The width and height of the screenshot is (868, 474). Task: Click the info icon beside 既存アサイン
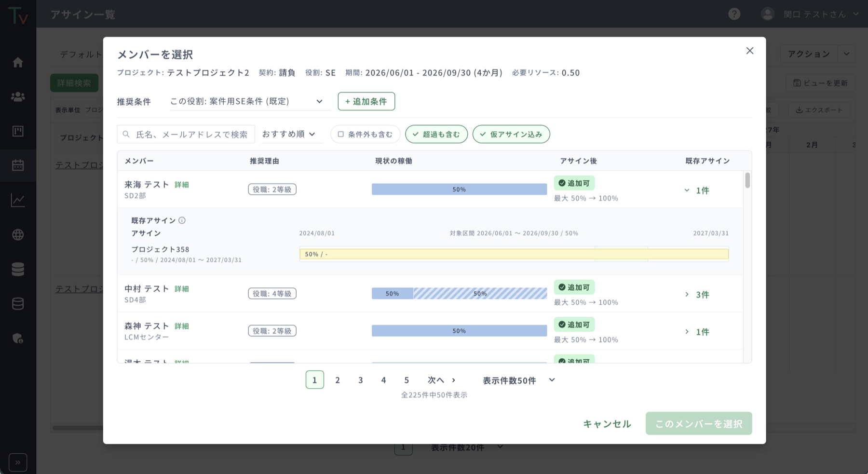[182, 220]
